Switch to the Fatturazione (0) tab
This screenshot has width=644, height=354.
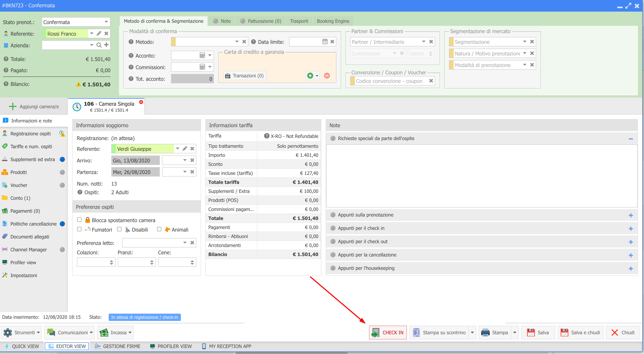coord(261,21)
